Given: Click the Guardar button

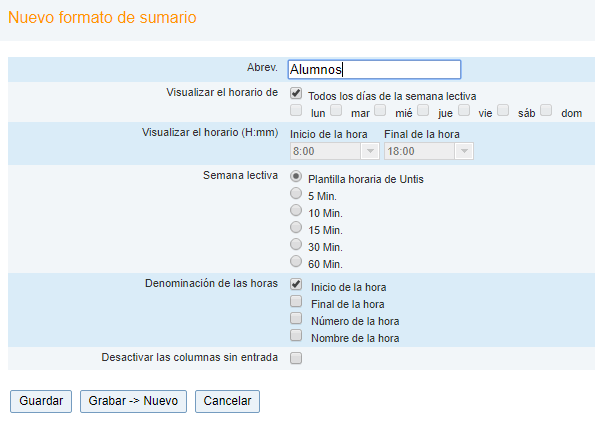Looking at the screenshot, I should coord(41,401).
